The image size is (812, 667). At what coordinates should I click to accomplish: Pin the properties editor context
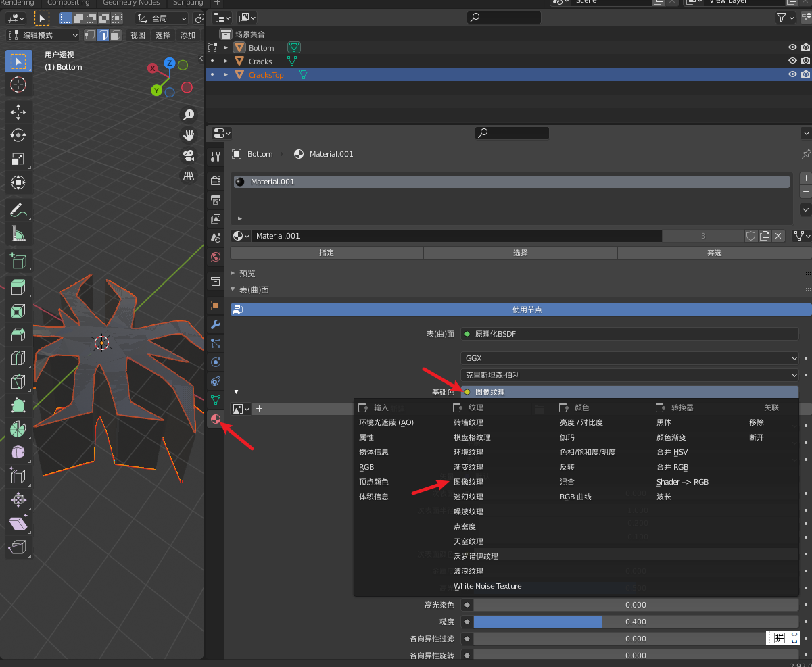(x=806, y=154)
